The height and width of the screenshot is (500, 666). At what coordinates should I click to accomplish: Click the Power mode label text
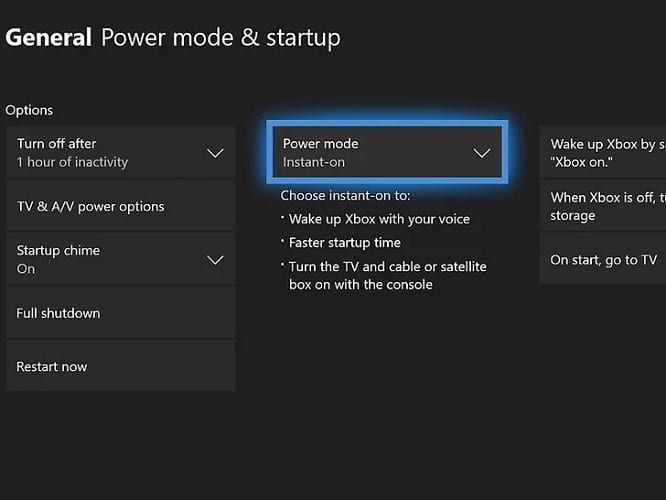coord(321,144)
